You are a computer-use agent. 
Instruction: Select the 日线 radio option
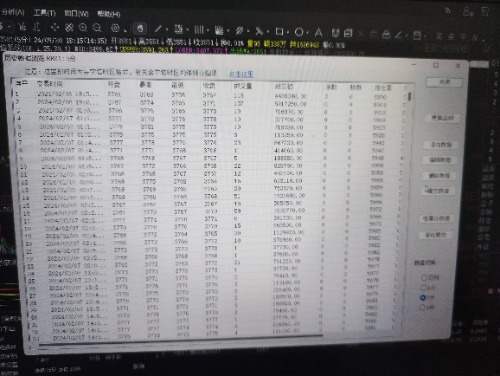point(430,277)
